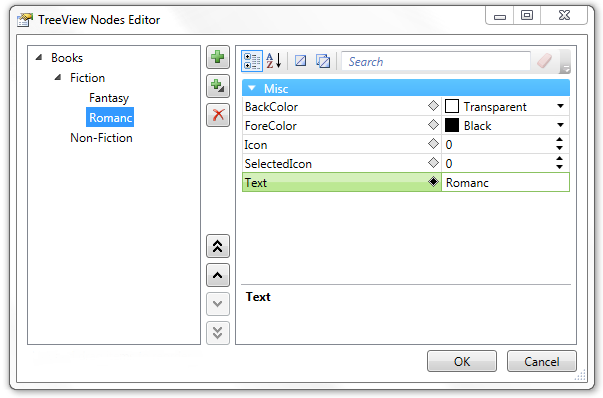Open the BackColor dropdown list
This screenshot has width=603, height=398.
click(560, 106)
